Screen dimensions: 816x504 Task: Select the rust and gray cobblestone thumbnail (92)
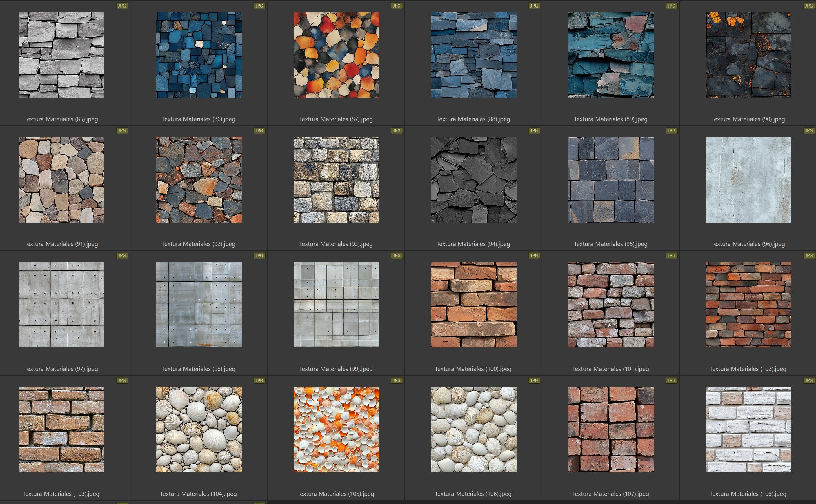click(199, 180)
